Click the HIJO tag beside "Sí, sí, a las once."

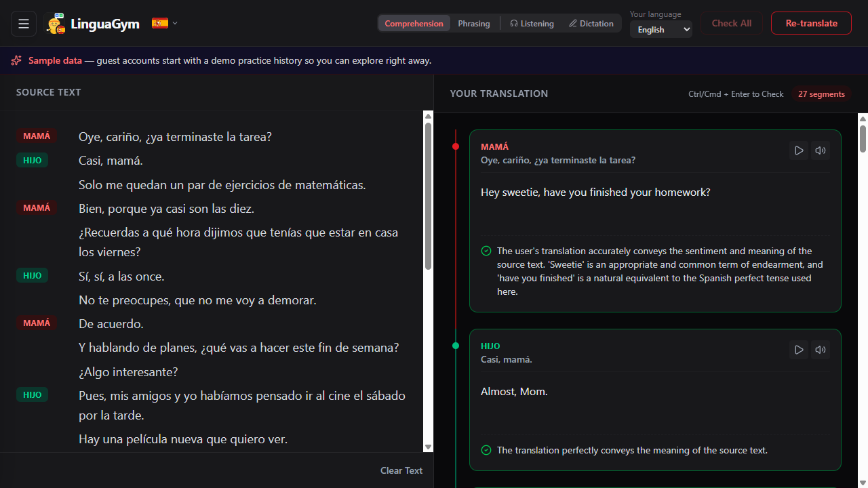click(32, 276)
